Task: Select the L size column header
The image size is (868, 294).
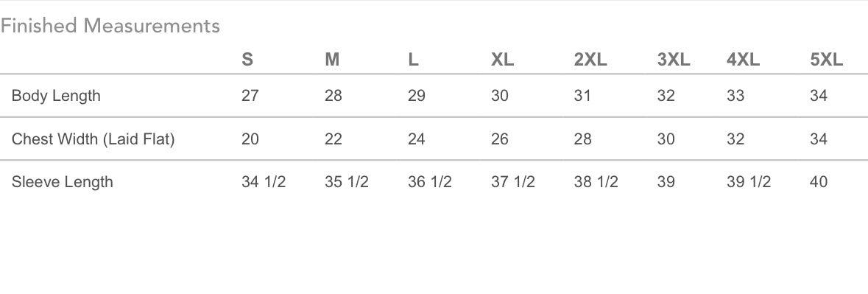Action: point(413,60)
